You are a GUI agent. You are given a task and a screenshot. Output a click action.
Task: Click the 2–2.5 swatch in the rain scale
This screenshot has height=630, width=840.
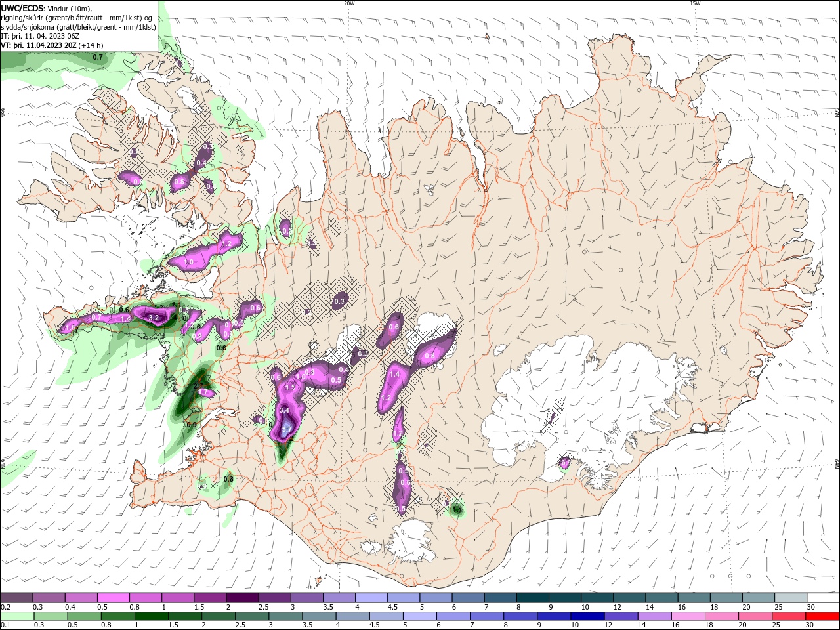218,616
